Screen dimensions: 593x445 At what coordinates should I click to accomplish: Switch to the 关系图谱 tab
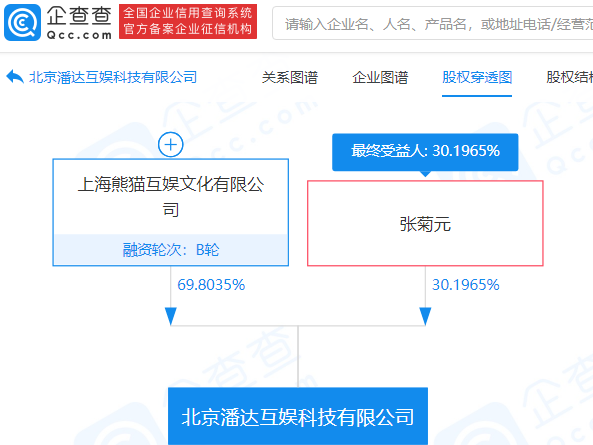pyautogui.click(x=290, y=78)
